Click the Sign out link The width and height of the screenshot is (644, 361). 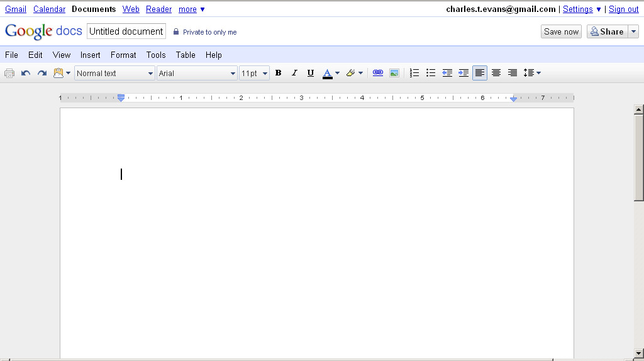pyautogui.click(x=623, y=9)
